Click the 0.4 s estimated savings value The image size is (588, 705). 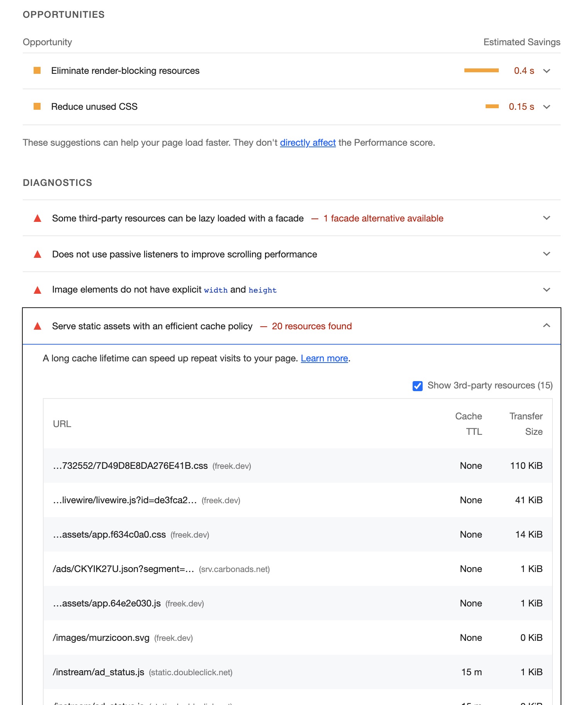524,71
